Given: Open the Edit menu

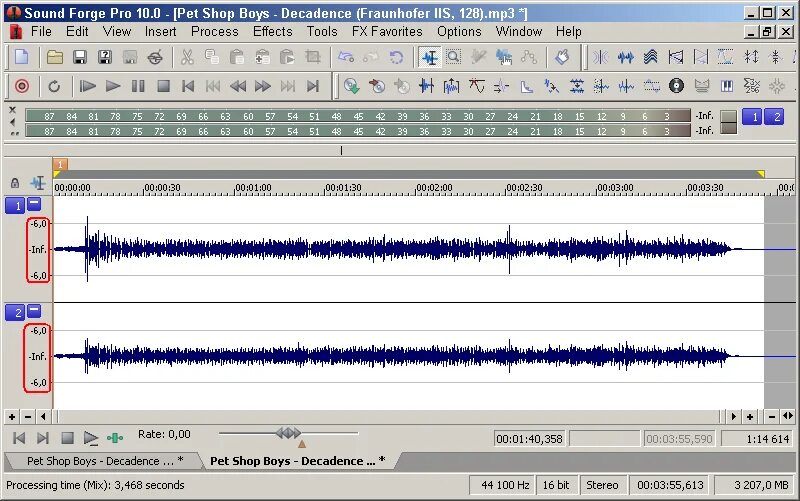Looking at the screenshot, I should coord(77,32).
